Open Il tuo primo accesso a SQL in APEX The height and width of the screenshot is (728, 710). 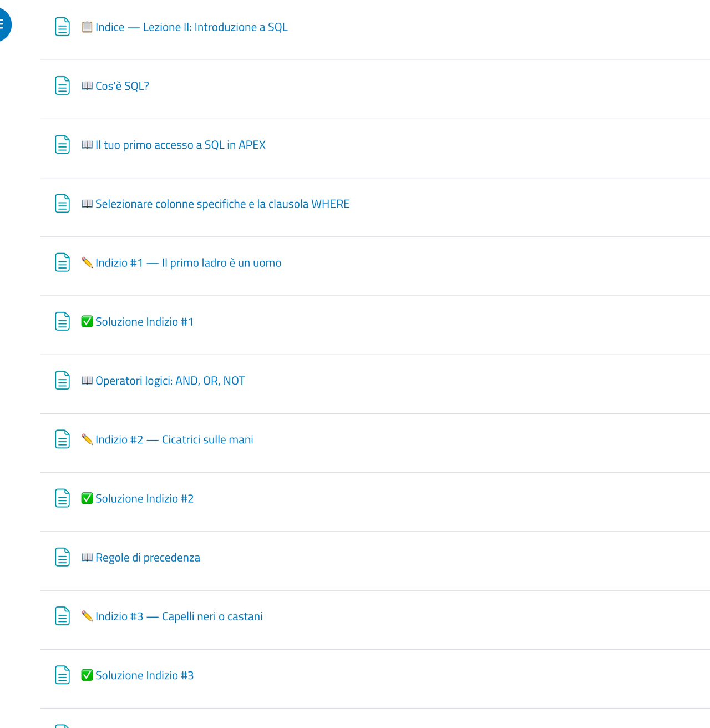pos(174,145)
